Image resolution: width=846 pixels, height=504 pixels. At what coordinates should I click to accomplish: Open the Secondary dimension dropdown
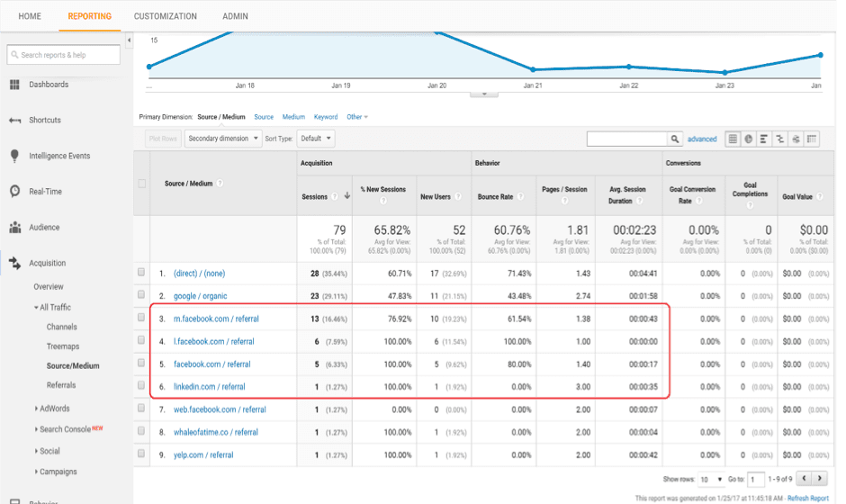pyautogui.click(x=223, y=139)
